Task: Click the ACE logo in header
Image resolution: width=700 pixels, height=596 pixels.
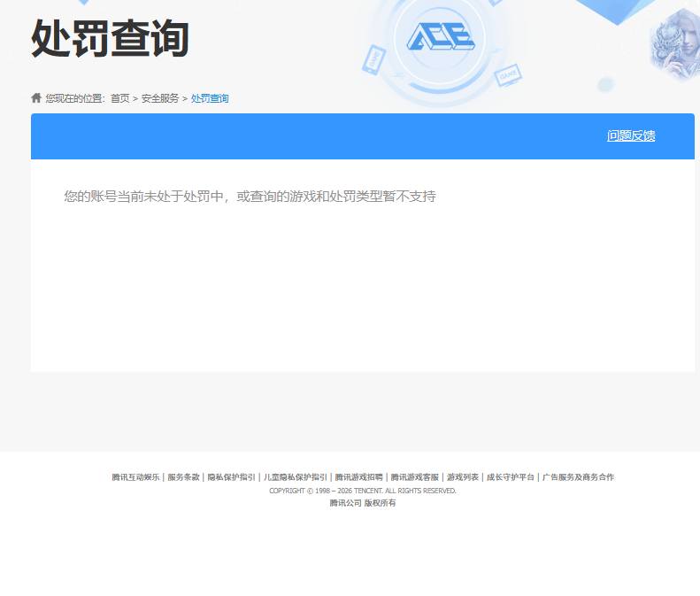Action: [x=441, y=36]
